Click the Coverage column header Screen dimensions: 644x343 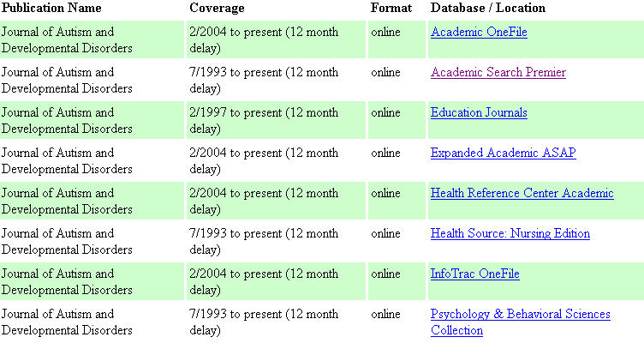click(x=217, y=8)
